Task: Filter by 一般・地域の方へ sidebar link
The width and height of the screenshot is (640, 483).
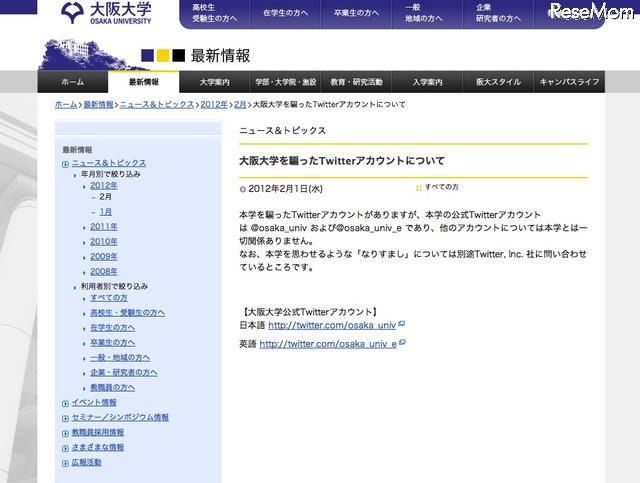Action: pos(120,358)
